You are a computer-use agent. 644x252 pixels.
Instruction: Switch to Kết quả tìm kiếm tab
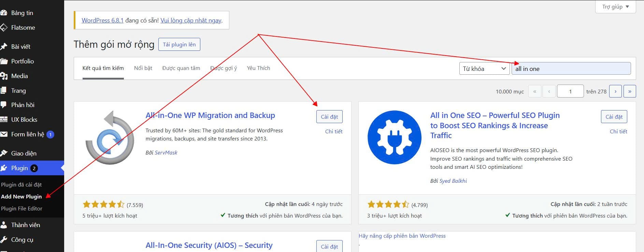coord(103,68)
